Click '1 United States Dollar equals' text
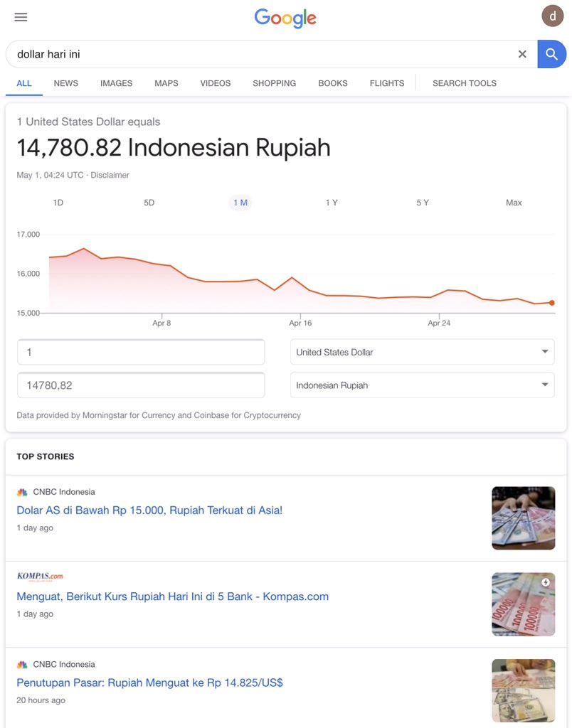 point(88,122)
